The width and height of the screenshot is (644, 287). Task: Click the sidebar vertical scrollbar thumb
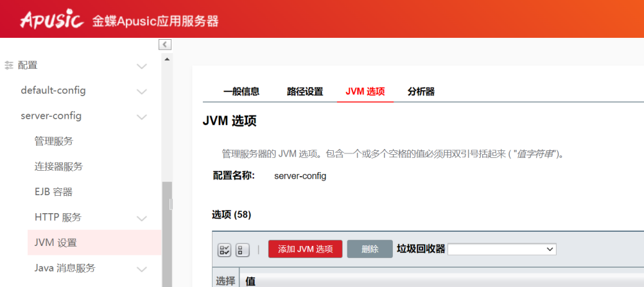pos(167,234)
